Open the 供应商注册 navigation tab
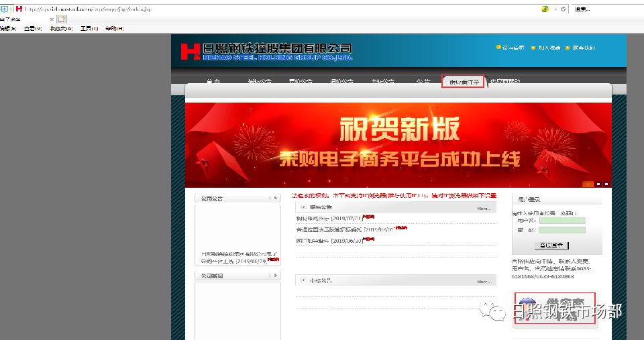644x340 pixels. [464, 82]
